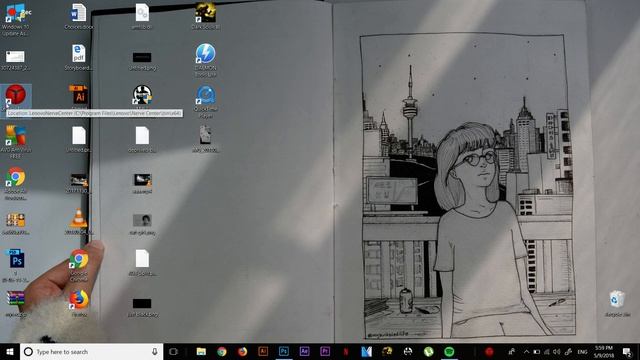Select the Choices.docx Word file

click(x=78, y=16)
